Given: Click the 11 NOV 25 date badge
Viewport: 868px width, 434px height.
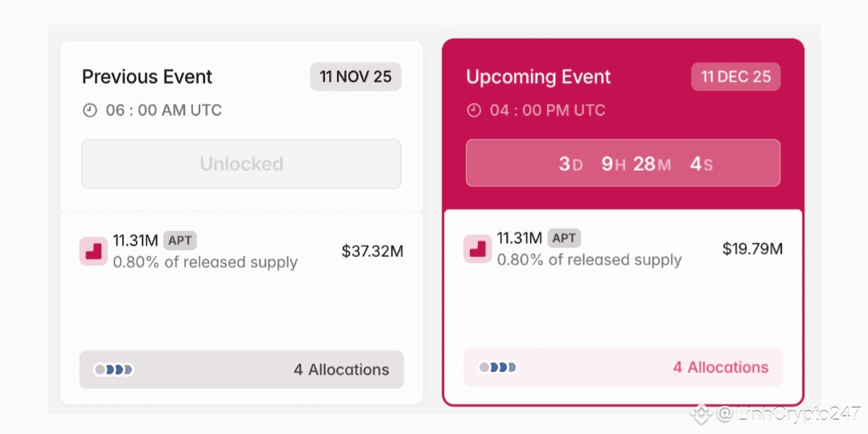Looking at the screenshot, I should coord(356,77).
